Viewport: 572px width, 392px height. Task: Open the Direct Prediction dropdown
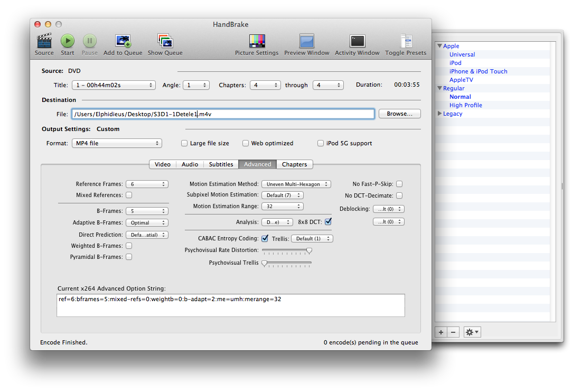[x=147, y=235]
